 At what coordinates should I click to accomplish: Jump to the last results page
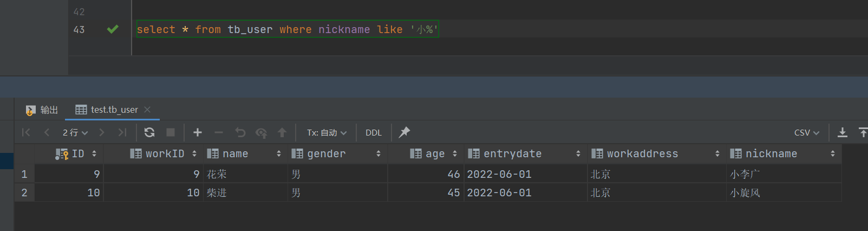(x=122, y=132)
